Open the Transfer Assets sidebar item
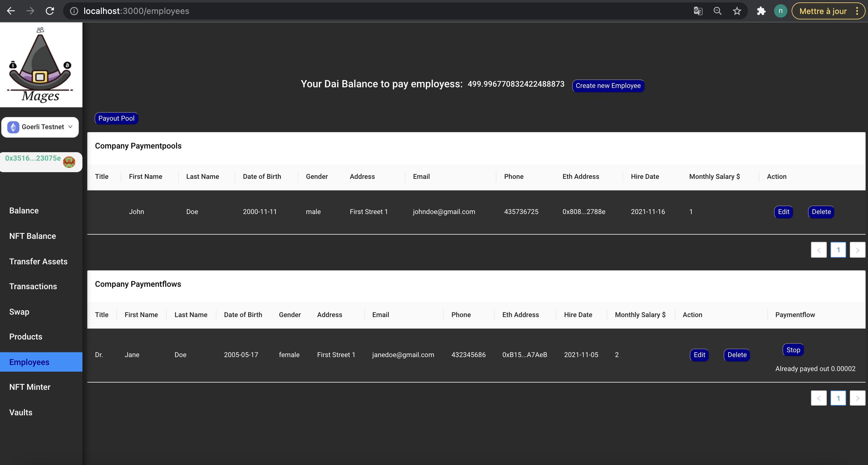Viewport: 868px width, 465px height. tap(38, 262)
